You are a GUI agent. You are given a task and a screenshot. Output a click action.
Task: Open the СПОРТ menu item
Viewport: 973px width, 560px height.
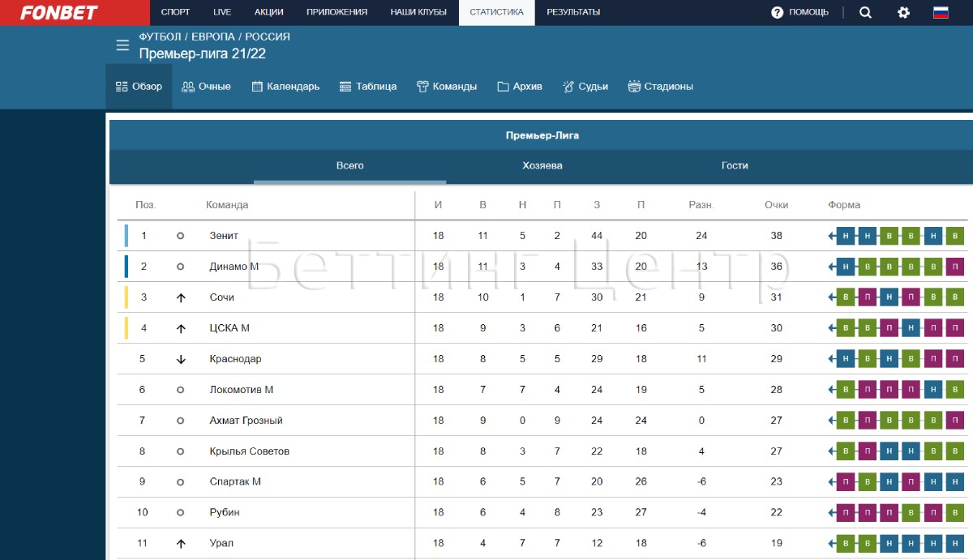[175, 12]
